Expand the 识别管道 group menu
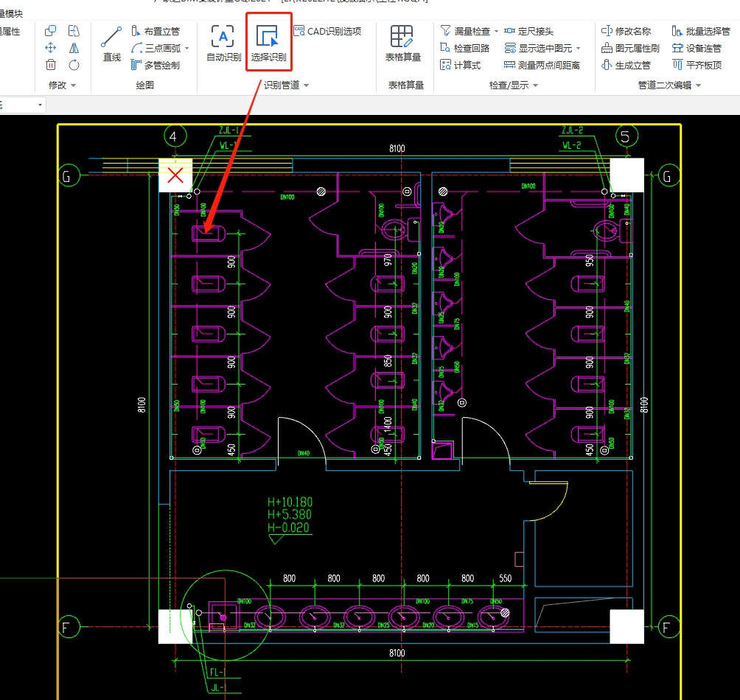The width and height of the screenshot is (740, 700). click(306, 85)
